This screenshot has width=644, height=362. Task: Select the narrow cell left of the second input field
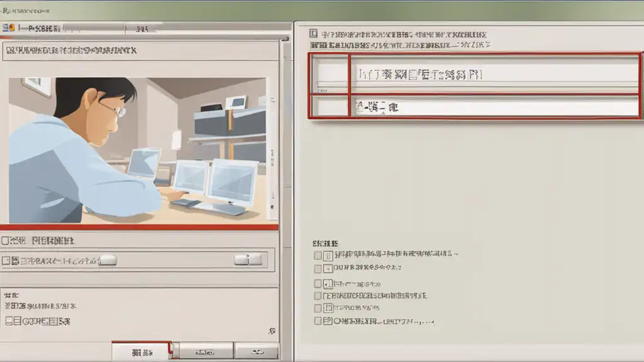[x=330, y=107]
